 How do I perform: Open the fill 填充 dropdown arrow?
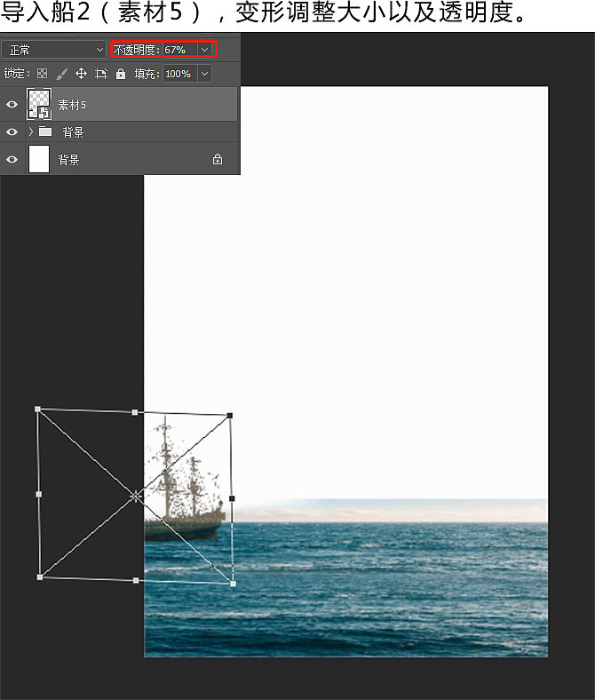[205, 74]
